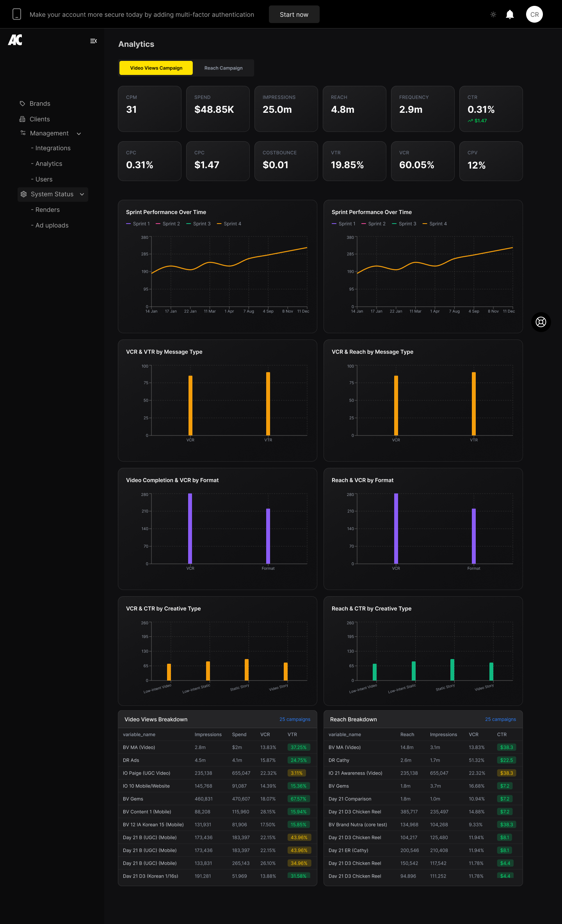Switch to Reach Campaign tab
The width and height of the screenshot is (562, 924).
(x=223, y=68)
